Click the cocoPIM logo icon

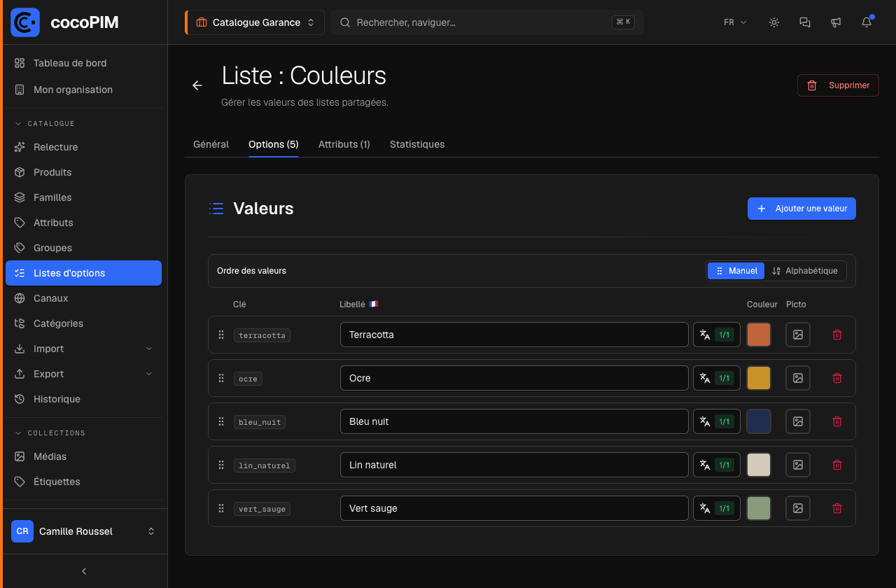(25, 22)
